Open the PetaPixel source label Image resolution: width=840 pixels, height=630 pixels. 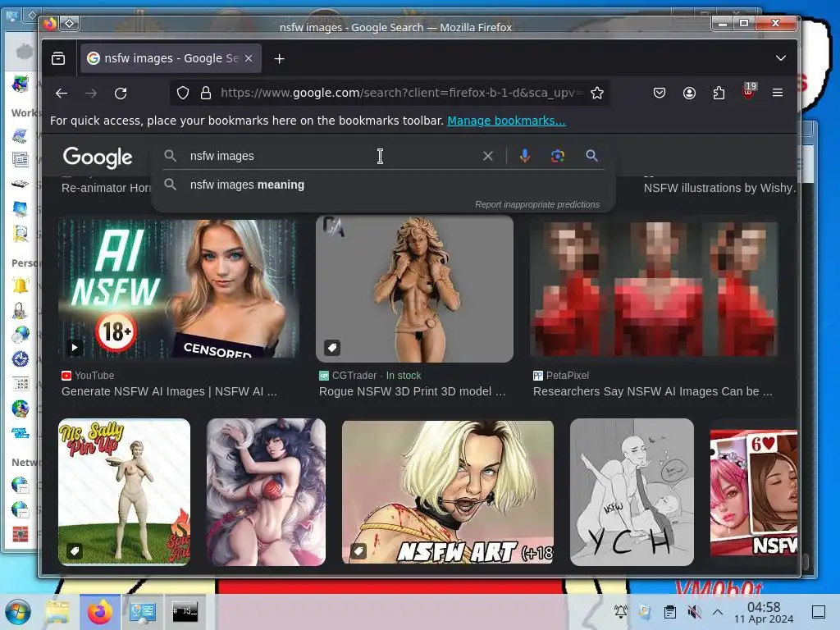coord(561,376)
